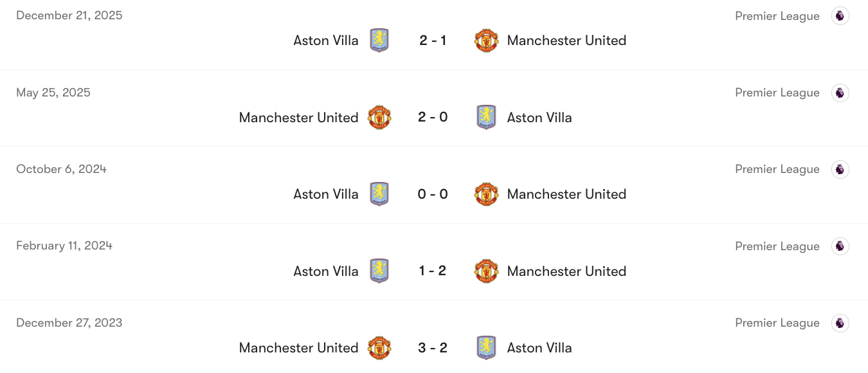Open Manchester United from the May 25 fixture

(x=298, y=117)
